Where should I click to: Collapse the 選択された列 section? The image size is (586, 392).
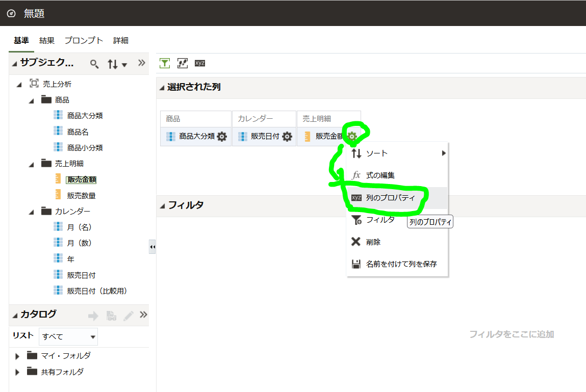[162, 88]
